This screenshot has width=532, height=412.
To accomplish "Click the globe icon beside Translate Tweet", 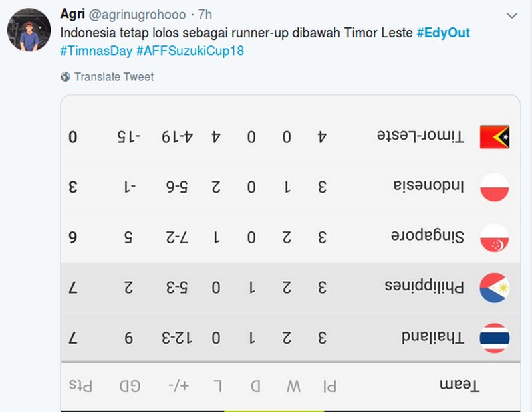I will click(x=65, y=77).
